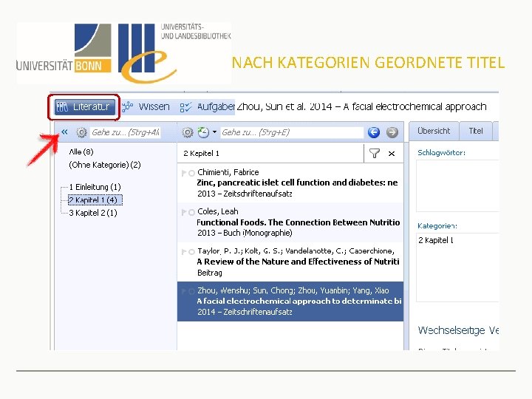Go forward with grey arrow button

[x=392, y=132]
